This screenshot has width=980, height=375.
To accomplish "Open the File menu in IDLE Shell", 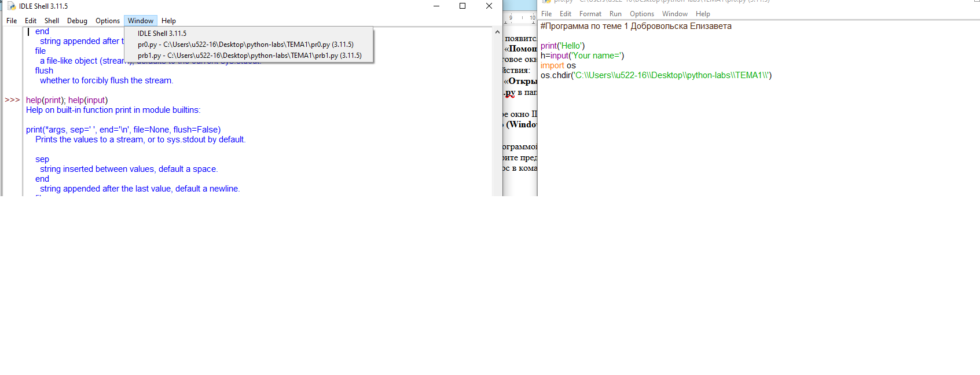I will (x=12, y=21).
